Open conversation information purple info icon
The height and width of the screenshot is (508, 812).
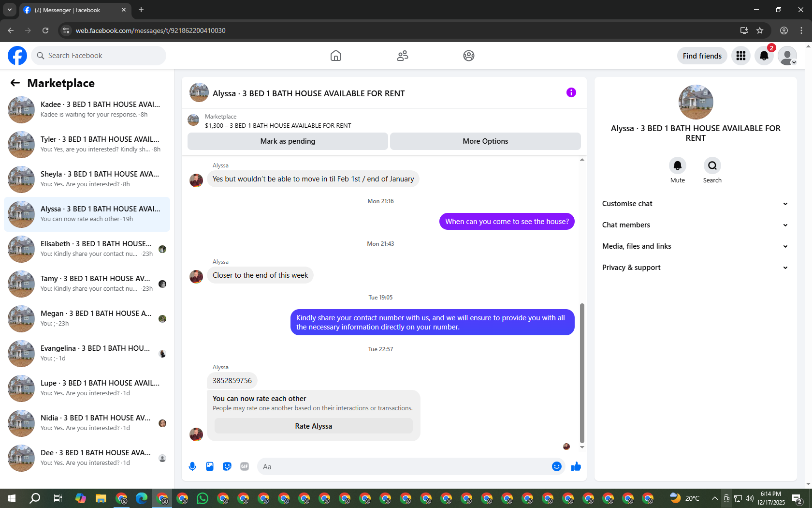(571, 92)
